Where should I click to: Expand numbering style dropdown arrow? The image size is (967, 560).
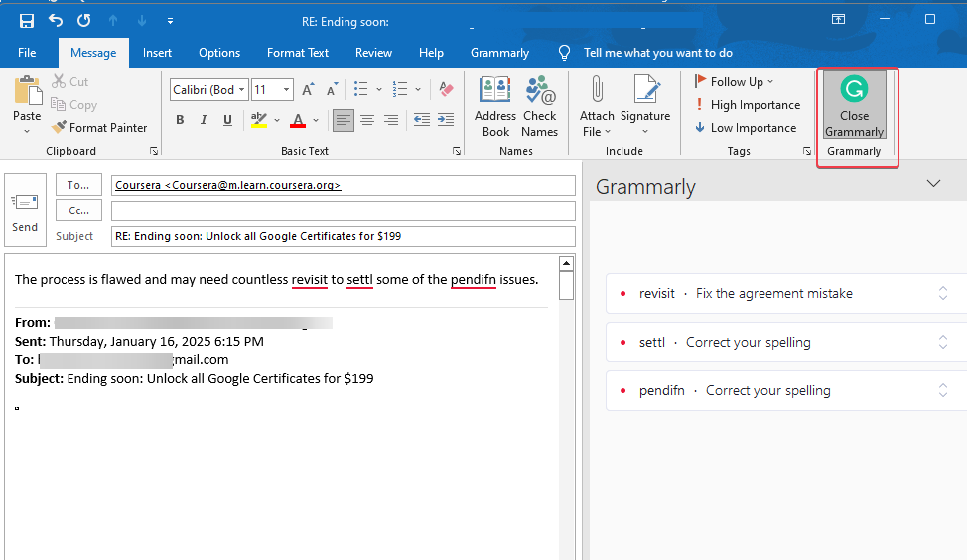pyautogui.click(x=418, y=90)
